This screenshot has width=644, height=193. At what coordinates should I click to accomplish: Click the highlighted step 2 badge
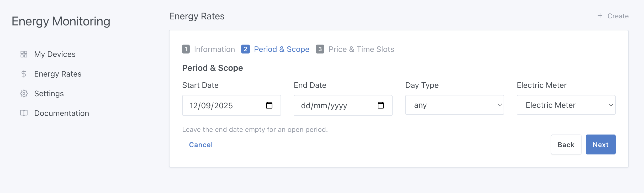[x=245, y=49]
